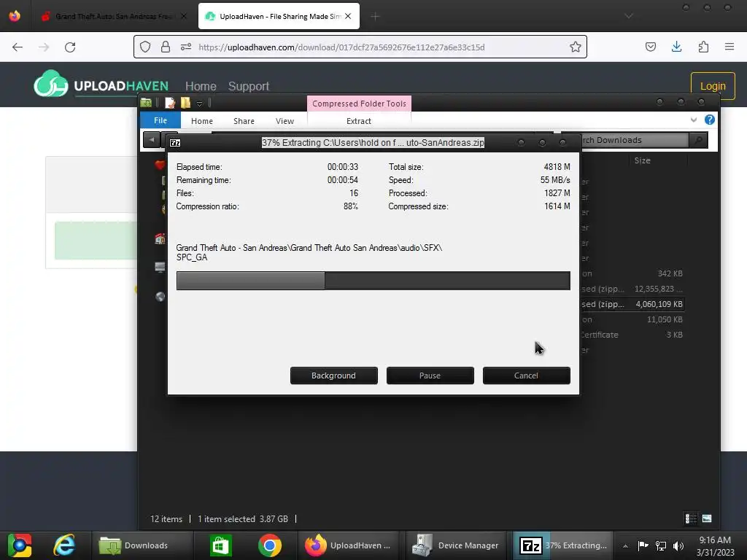747x560 pixels.
Task: Click the volume speaker tray icon
Action: (x=678, y=545)
